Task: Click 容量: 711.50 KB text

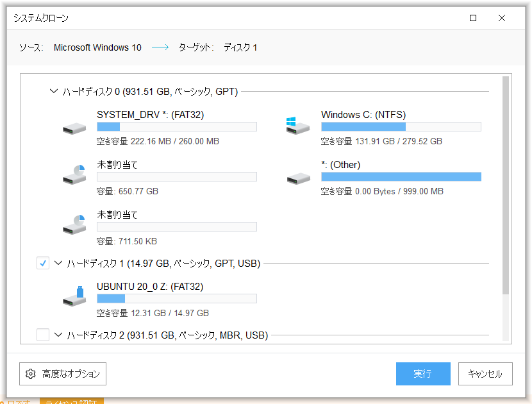Action: (126, 241)
